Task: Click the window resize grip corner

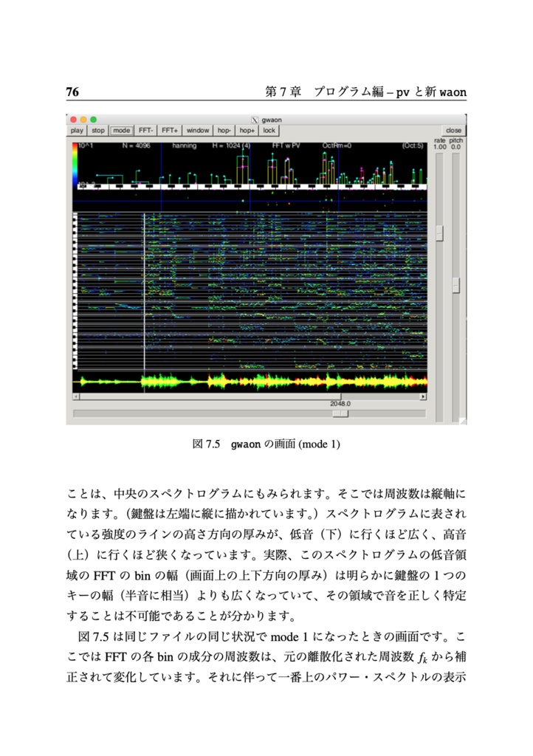Action: tap(463, 421)
